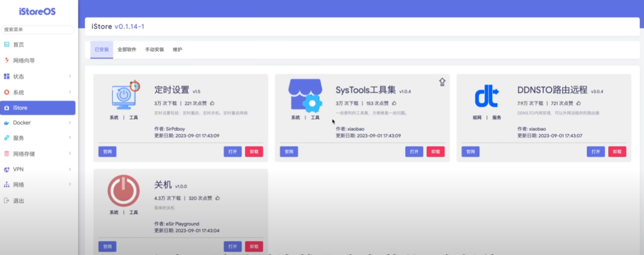This screenshot has width=644, height=255.
Task: Click the SysTools工具集 app title
Action: tap(366, 90)
